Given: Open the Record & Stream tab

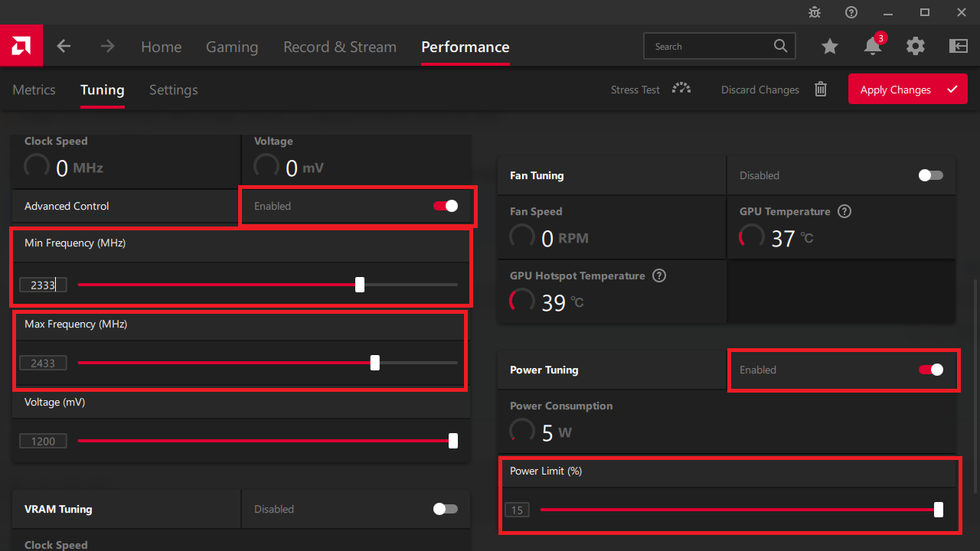Looking at the screenshot, I should (x=340, y=47).
